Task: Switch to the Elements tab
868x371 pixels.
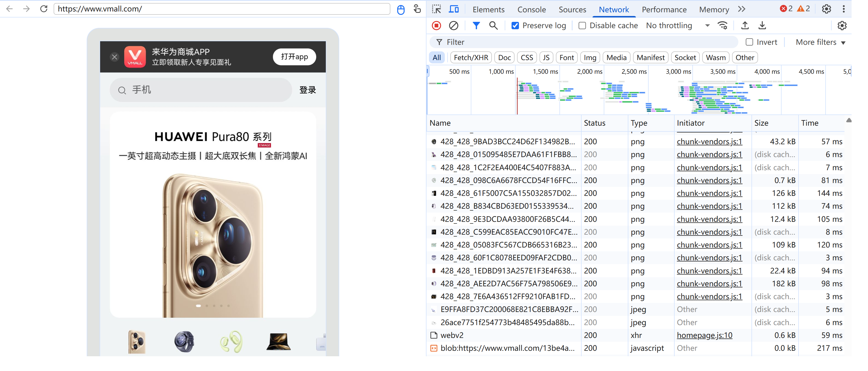Action: click(489, 10)
